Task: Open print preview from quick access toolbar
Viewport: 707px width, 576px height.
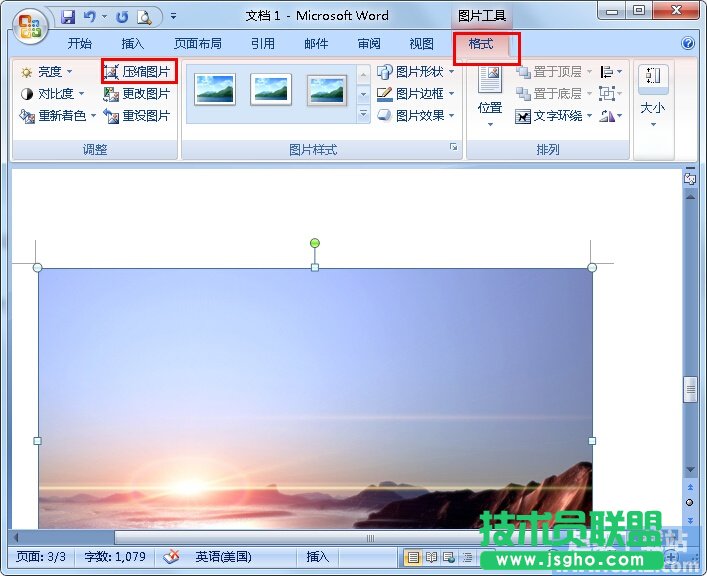Action: 144,17
